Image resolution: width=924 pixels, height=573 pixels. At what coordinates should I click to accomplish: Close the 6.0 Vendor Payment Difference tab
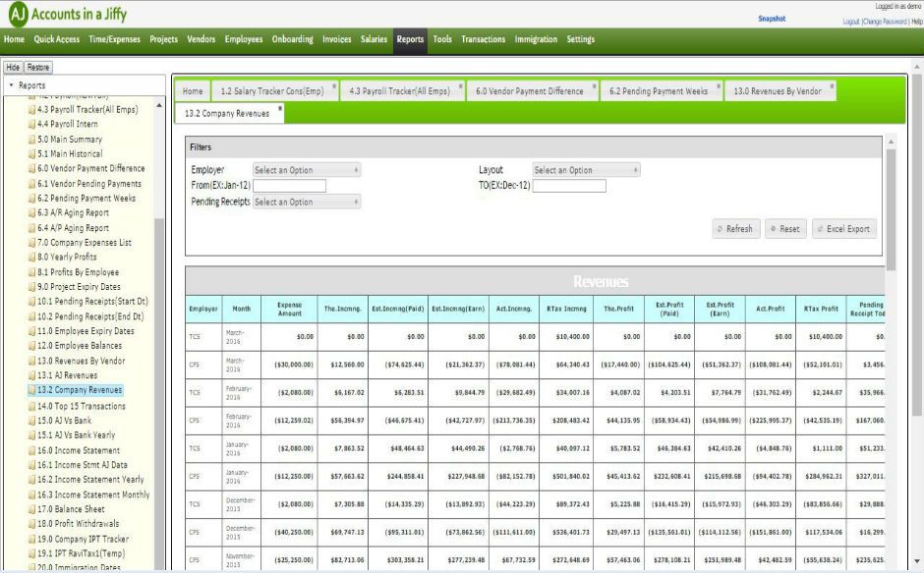(594, 86)
